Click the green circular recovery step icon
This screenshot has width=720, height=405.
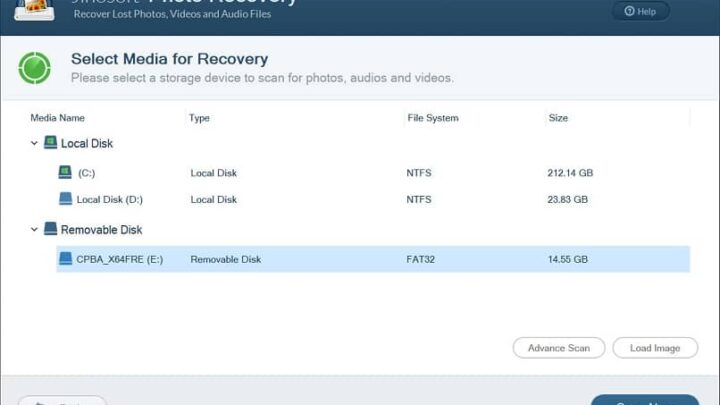point(34,68)
